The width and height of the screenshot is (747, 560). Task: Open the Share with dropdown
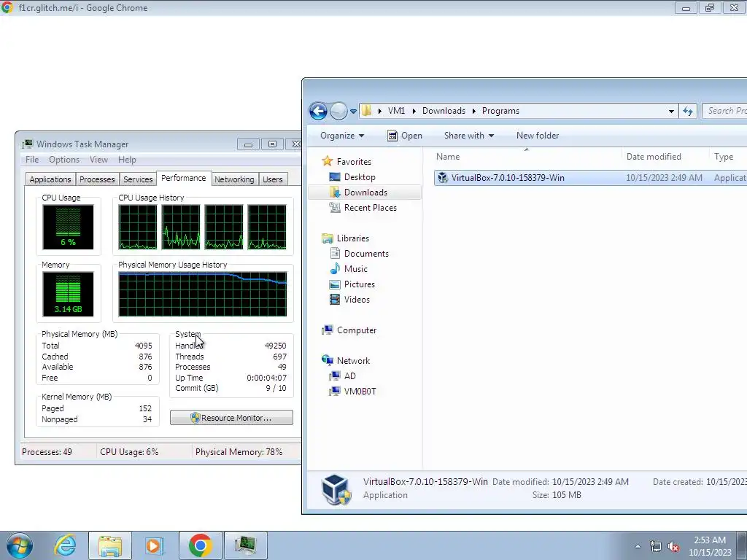pos(469,136)
